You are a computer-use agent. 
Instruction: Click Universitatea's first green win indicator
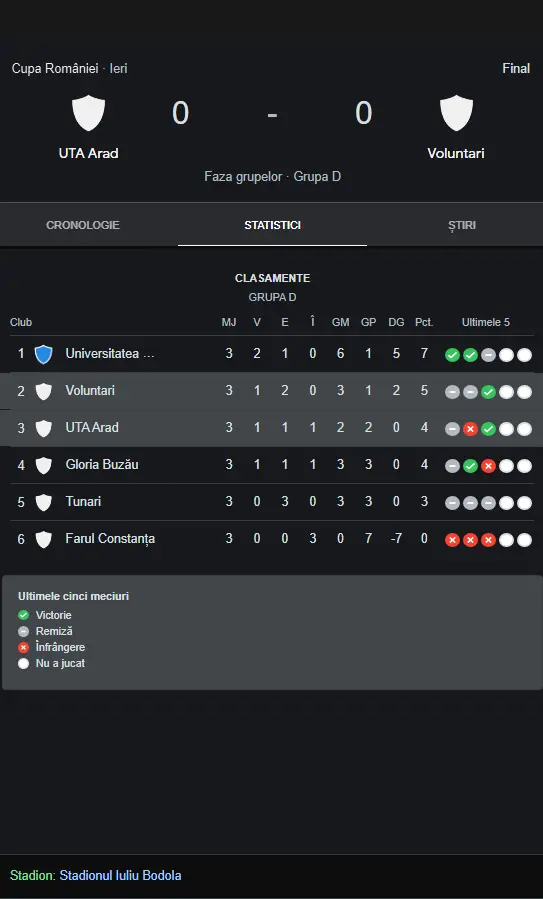point(452,355)
